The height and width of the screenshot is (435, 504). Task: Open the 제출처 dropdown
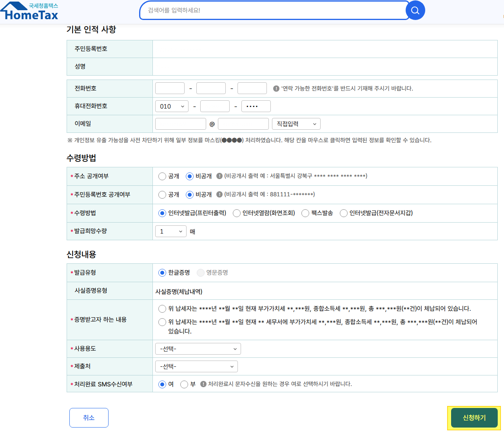point(196,366)
